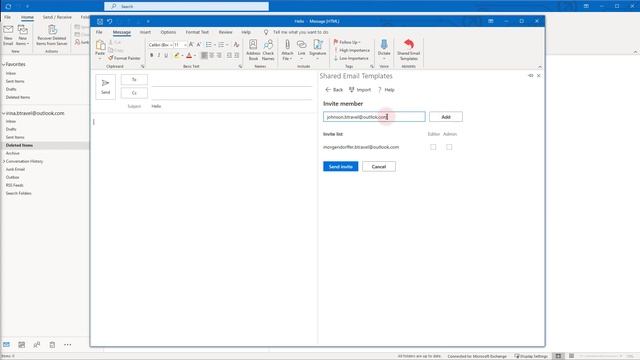Switch to the Insert ribbon tab

[x=145, y=32]
